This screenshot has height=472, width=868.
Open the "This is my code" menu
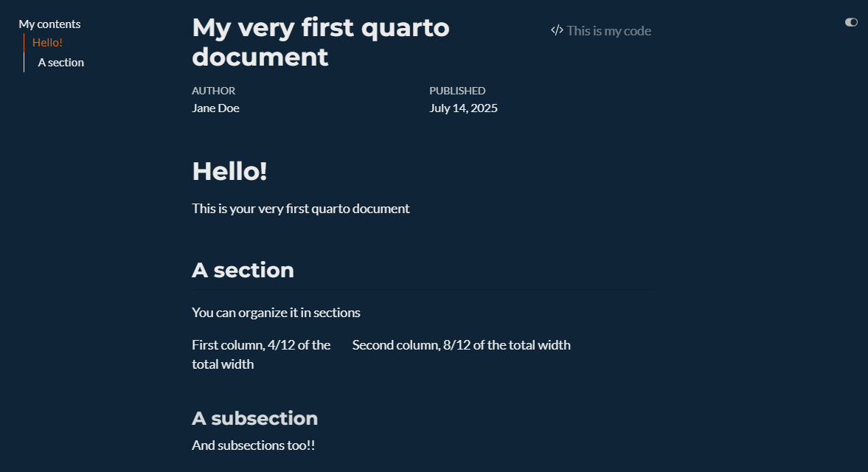tap(601, 30)
